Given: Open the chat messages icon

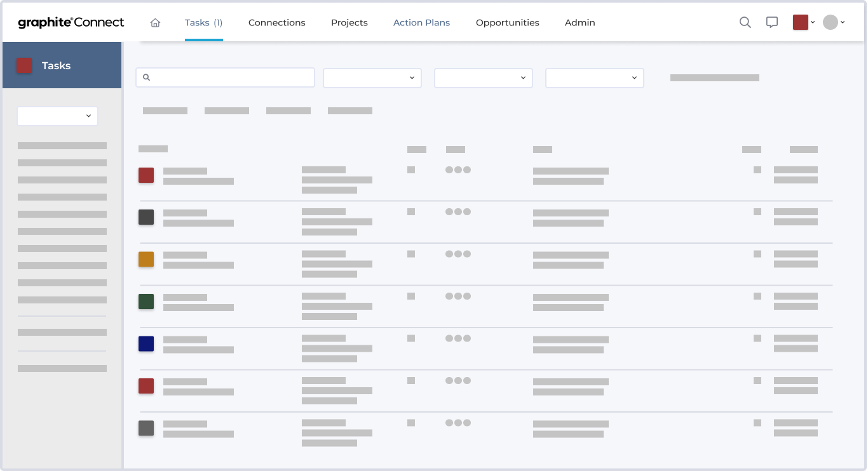Looking at the screenshot, I should pyautogui.click(x=771, y=22).
